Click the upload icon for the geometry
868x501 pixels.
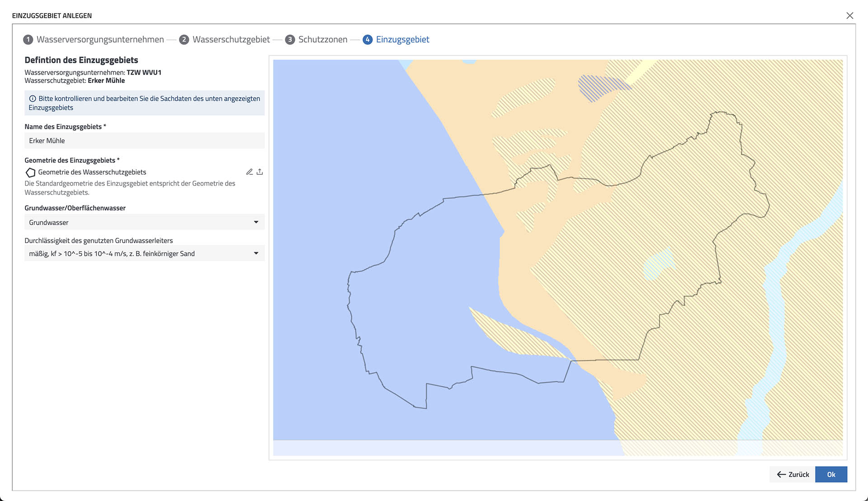tap(259, 172)
